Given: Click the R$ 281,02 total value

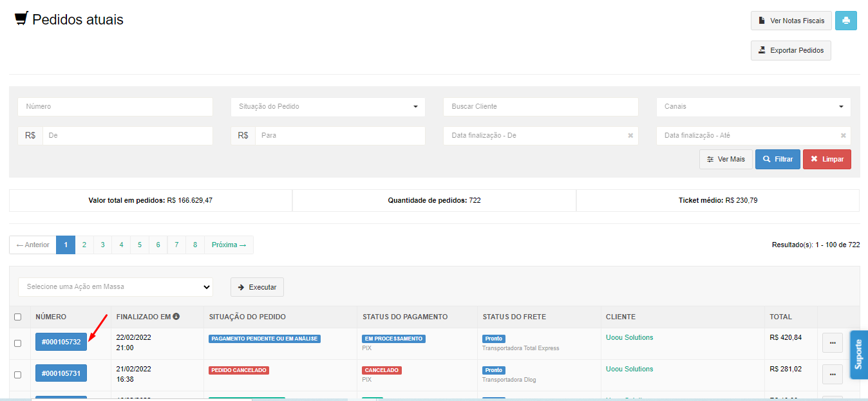Looking at the screenshot, I should coord(786,369).
